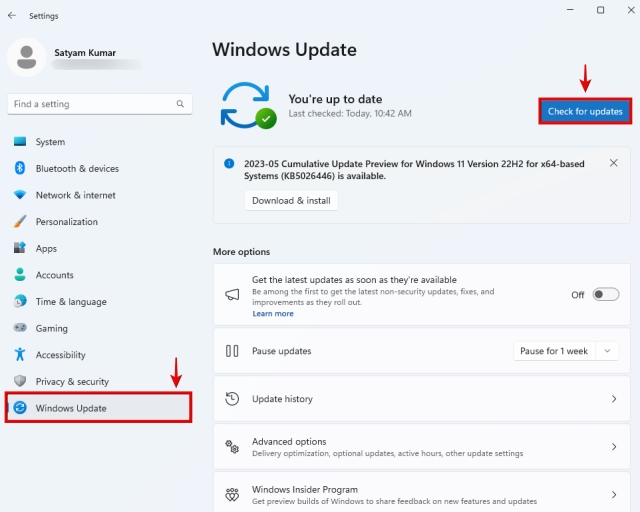Click the back arrow in Settings

click(x=12, y=16)
